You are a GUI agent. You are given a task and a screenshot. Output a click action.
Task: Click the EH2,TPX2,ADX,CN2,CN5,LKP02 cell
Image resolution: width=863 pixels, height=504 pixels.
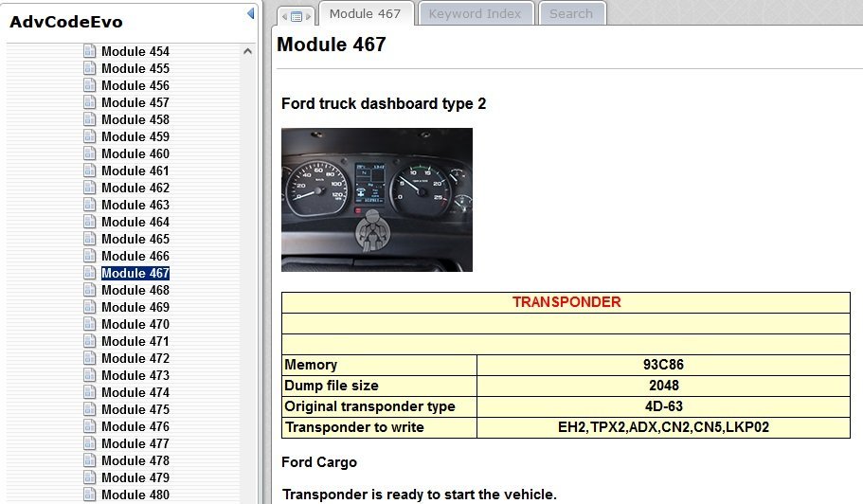click(x=663, y=427)
